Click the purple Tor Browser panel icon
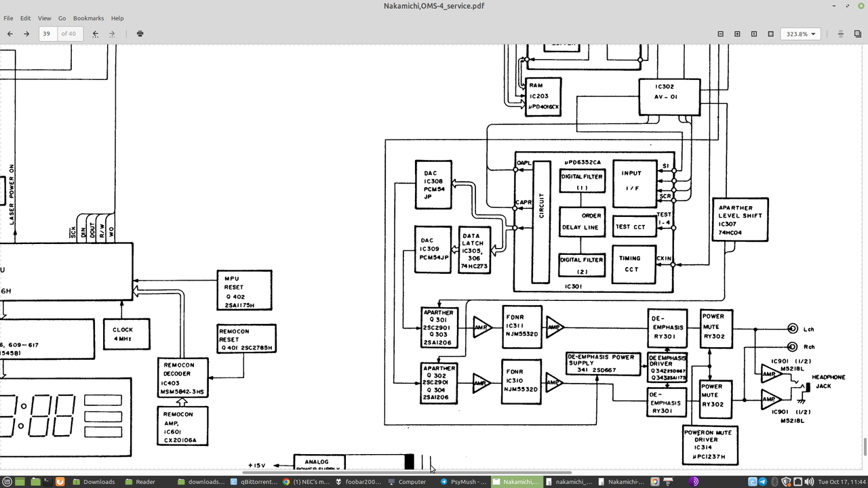The image size is (868, 488). click(x=695, y=482)
